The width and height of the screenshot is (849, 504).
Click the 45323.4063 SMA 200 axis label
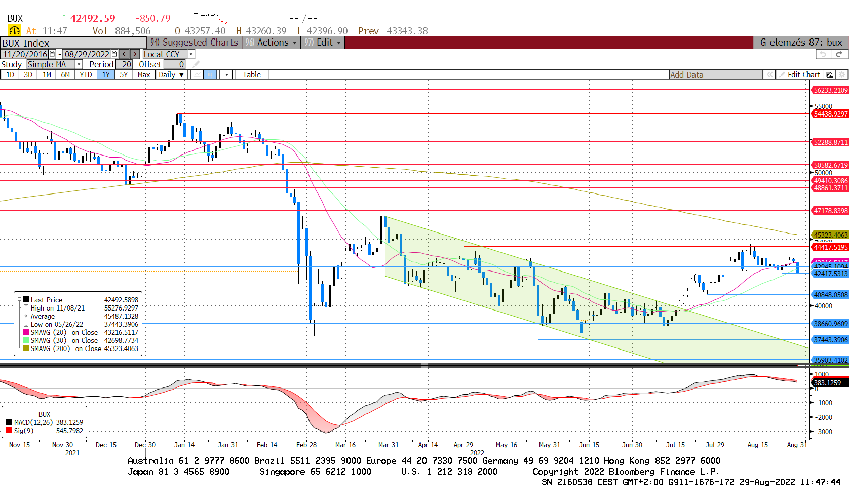(830, 235)
